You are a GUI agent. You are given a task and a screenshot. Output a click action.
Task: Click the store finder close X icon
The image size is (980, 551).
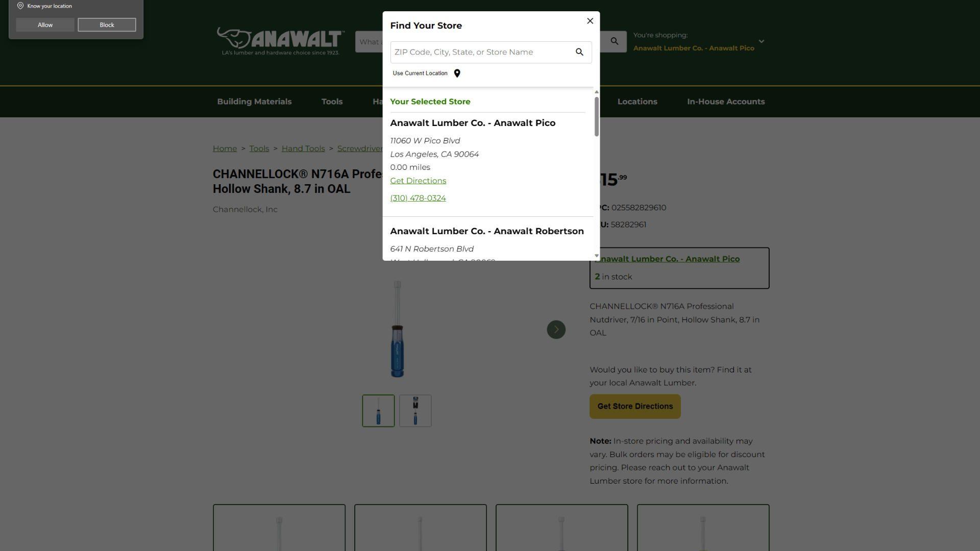[x=590, y=21]
